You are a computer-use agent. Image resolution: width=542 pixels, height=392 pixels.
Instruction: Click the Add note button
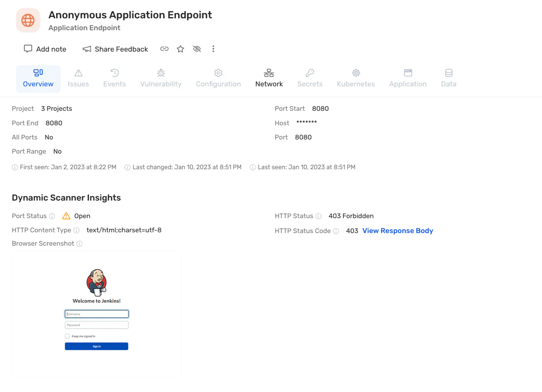45,49
